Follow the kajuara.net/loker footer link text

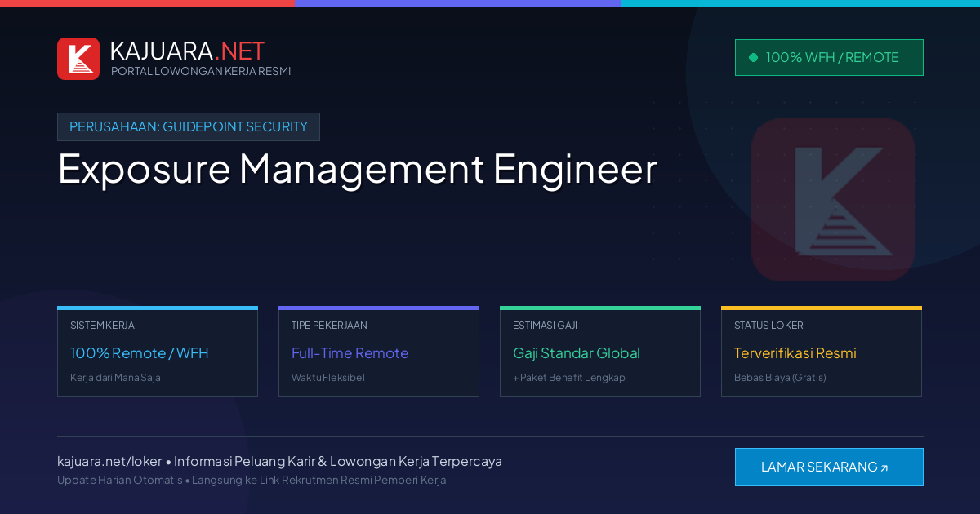109,461
